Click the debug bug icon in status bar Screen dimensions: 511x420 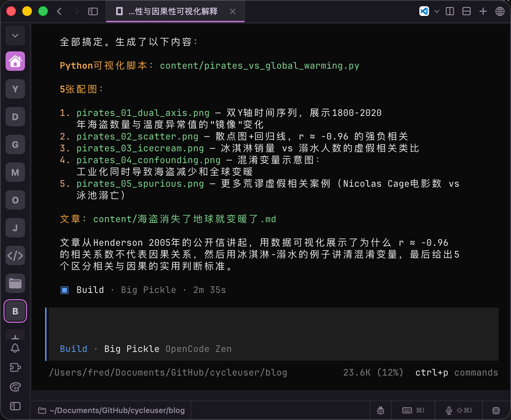pyautogui.click(x=381, y=411)
